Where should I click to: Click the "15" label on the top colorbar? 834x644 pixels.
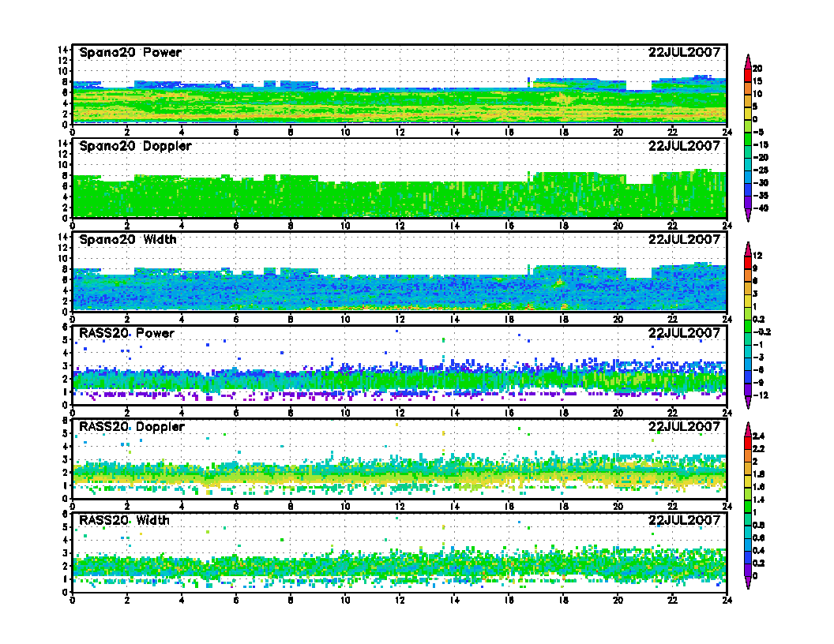(x=757, y=81)
